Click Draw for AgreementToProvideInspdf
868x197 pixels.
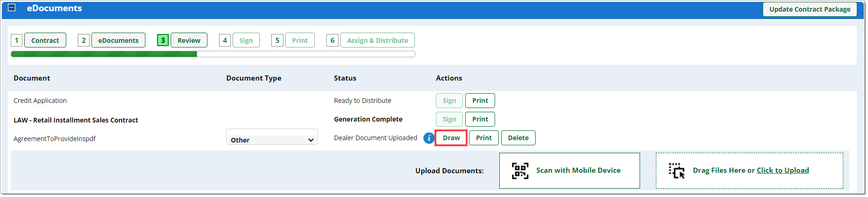(451, 138)
